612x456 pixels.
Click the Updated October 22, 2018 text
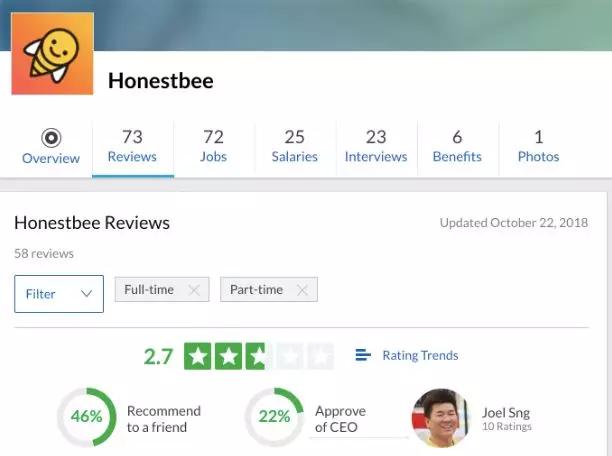514,223
